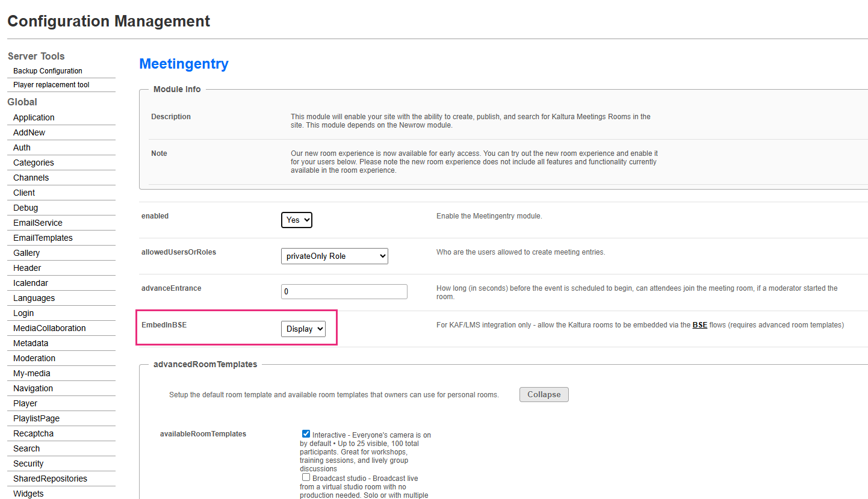
Task: Open the enabled Yes dropdown
Action: coord(297,220)
